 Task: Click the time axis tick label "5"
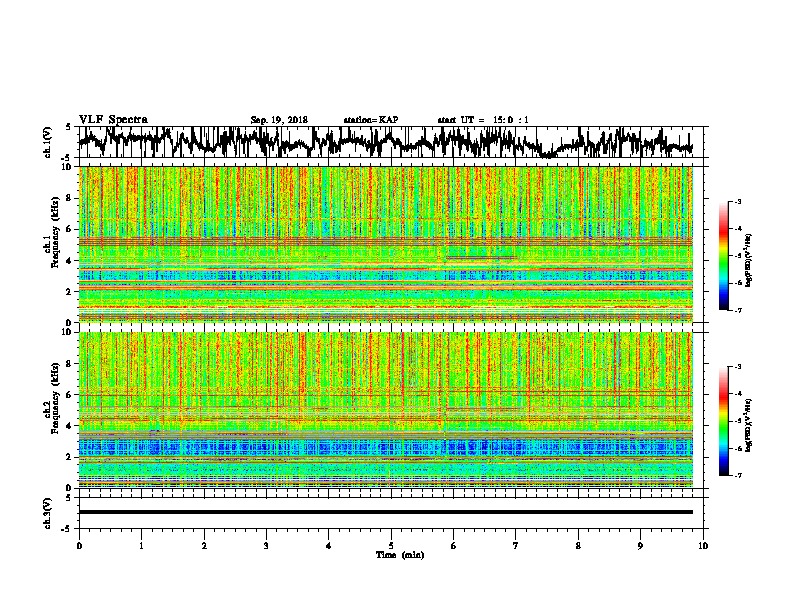[391, 545]
